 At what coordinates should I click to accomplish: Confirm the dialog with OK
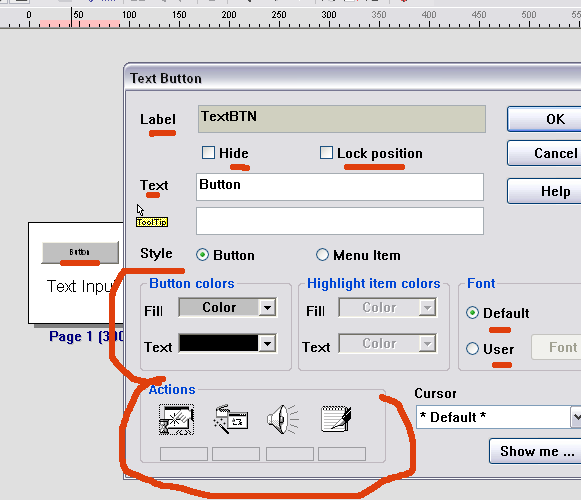544,119
